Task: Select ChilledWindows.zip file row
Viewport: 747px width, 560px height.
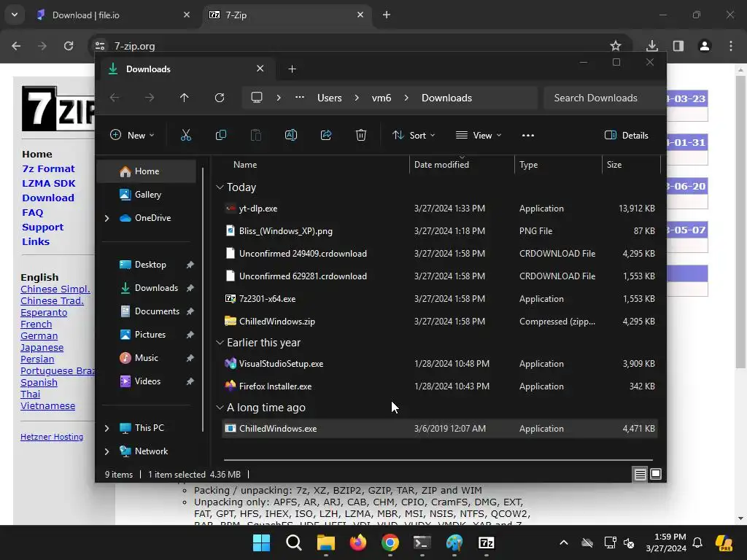Action: point(440,322)
